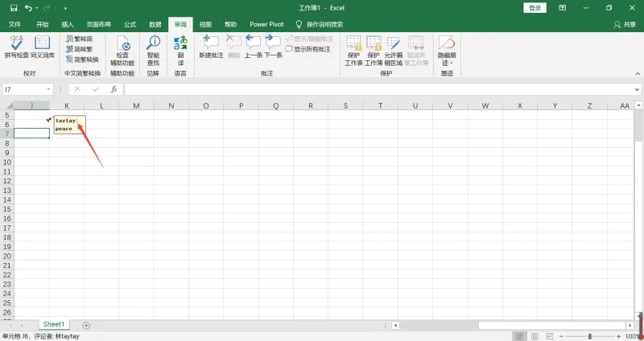Click the comment box reading taytay: peace
644x341 pixels.
[69, 125]
